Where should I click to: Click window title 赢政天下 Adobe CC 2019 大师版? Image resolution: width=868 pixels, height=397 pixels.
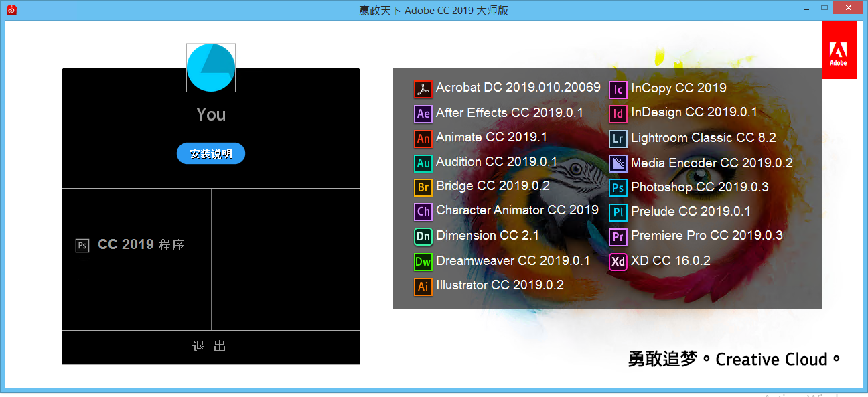434,10
